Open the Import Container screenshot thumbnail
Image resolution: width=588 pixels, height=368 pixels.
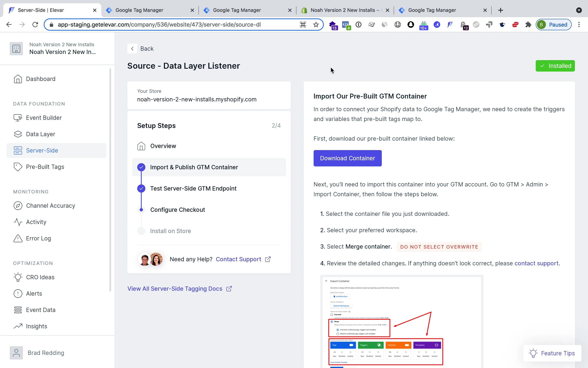tap(402, 321)
